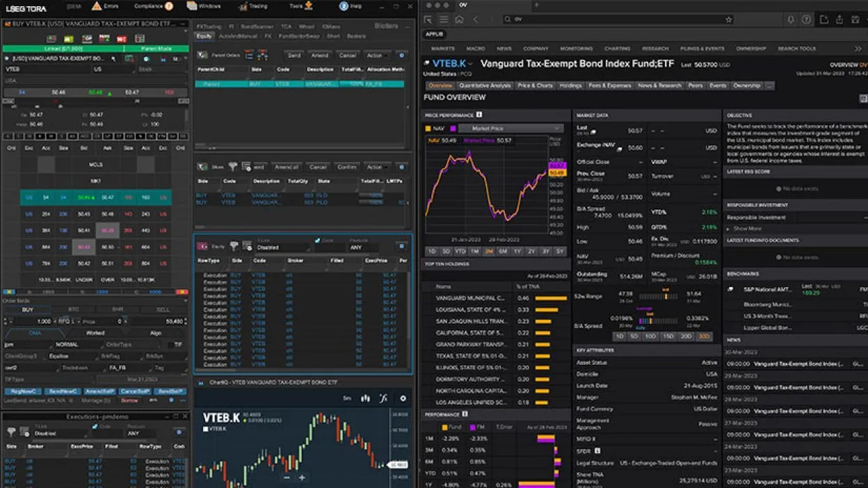868x488 pixels.
Task: Open the T-Link Disabled dropdown in the Equity executions blotter
Action: (283, 247)
